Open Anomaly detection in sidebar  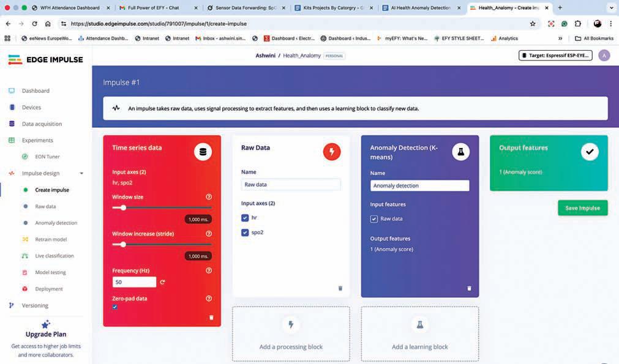point(56,223)
